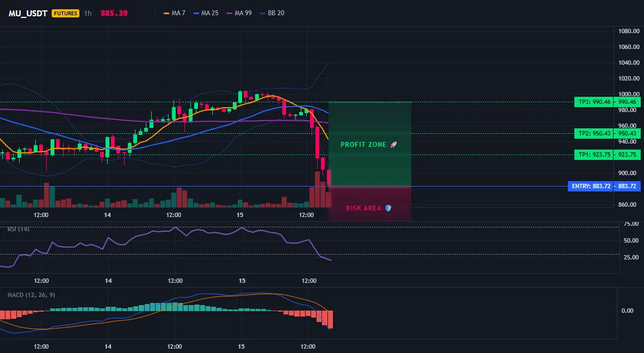Click the 900.00 price axis label
The image size is (644, 353).
629,173
